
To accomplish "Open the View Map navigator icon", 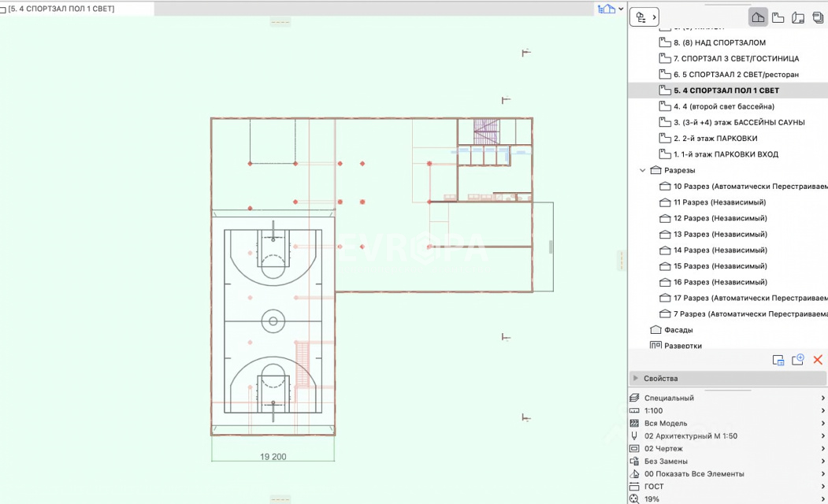I will click(x=778, y=17).
